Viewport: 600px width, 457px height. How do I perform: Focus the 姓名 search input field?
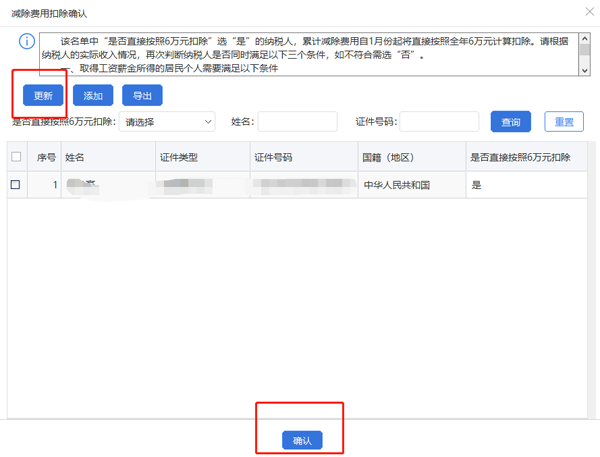coord(298,122)
